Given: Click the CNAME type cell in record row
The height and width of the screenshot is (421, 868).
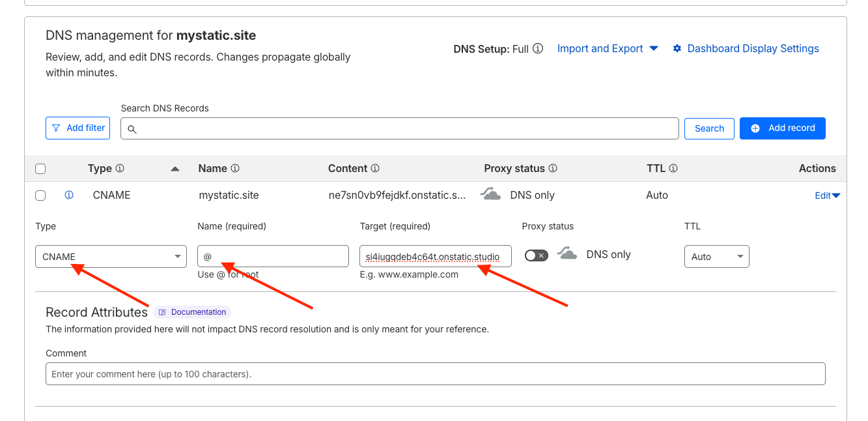Looking at the screenshot, I should click(x=111, y=195).
